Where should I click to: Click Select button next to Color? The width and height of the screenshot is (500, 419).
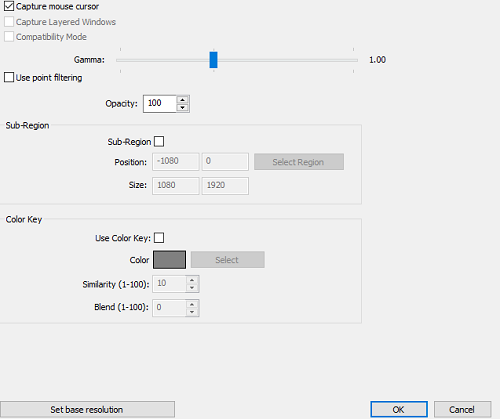(228, 260)
